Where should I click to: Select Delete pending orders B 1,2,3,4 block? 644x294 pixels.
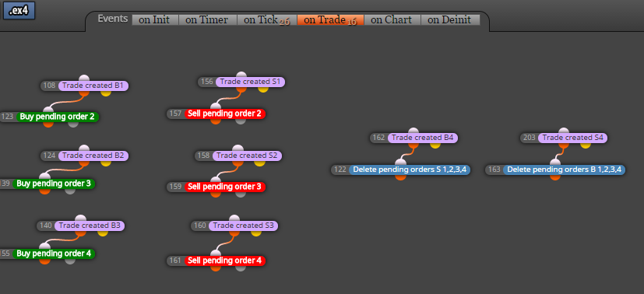[x=565, y=170]
